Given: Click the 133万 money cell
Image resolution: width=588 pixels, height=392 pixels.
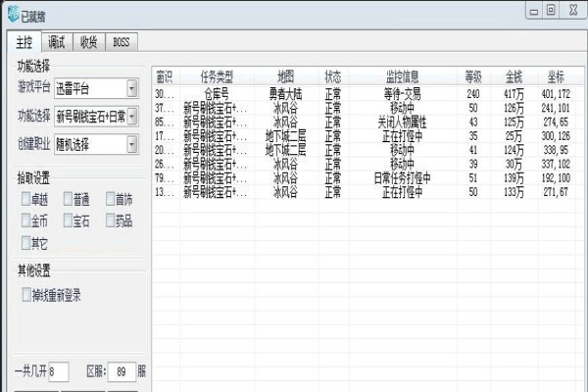Looking at the screenshot, I should click(514, 192).
